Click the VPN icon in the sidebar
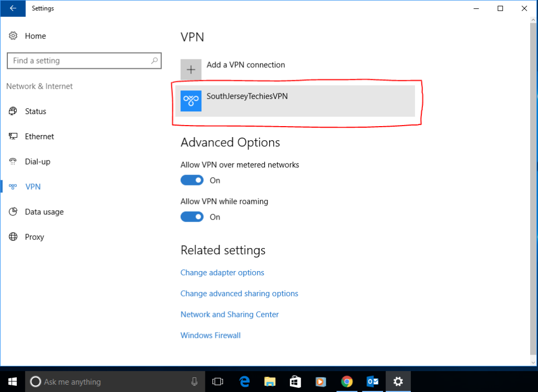Viewport: 538px width, 392px height. (13, 187)
